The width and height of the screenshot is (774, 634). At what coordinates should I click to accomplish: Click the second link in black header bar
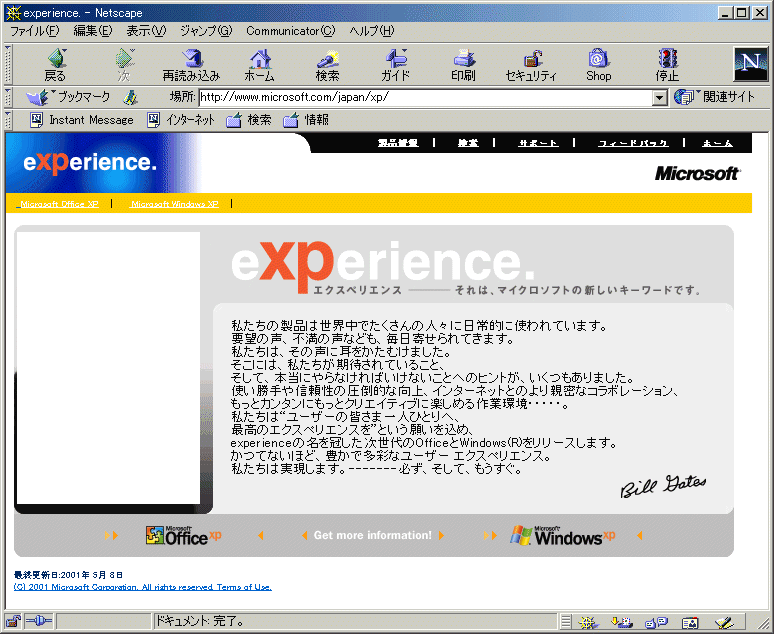pos(468,143)
